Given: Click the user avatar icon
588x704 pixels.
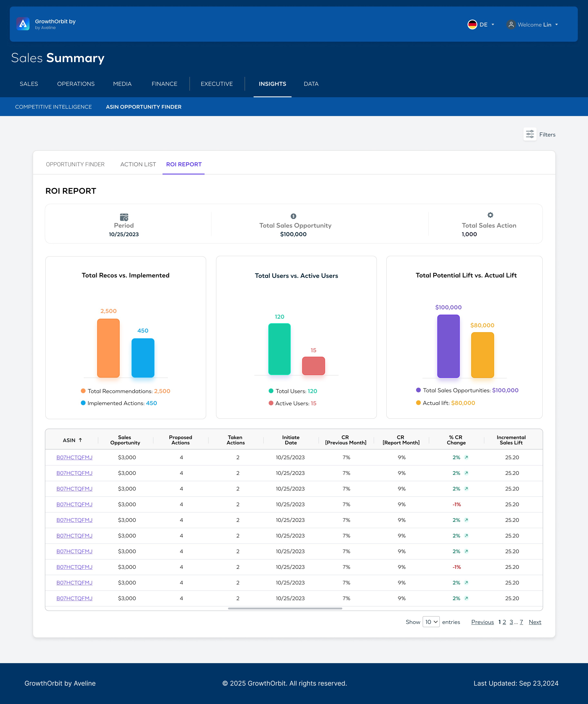Looking at the screenshot, I should [x=511, y=25].
